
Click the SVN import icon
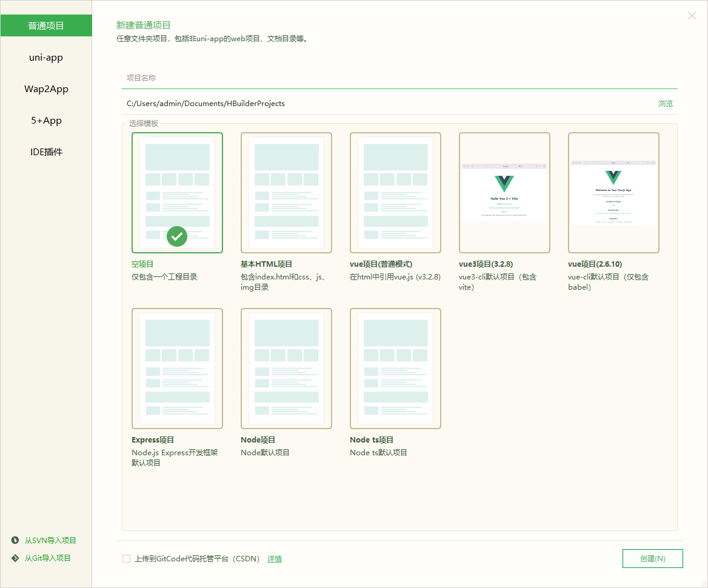tap(15, 540)
